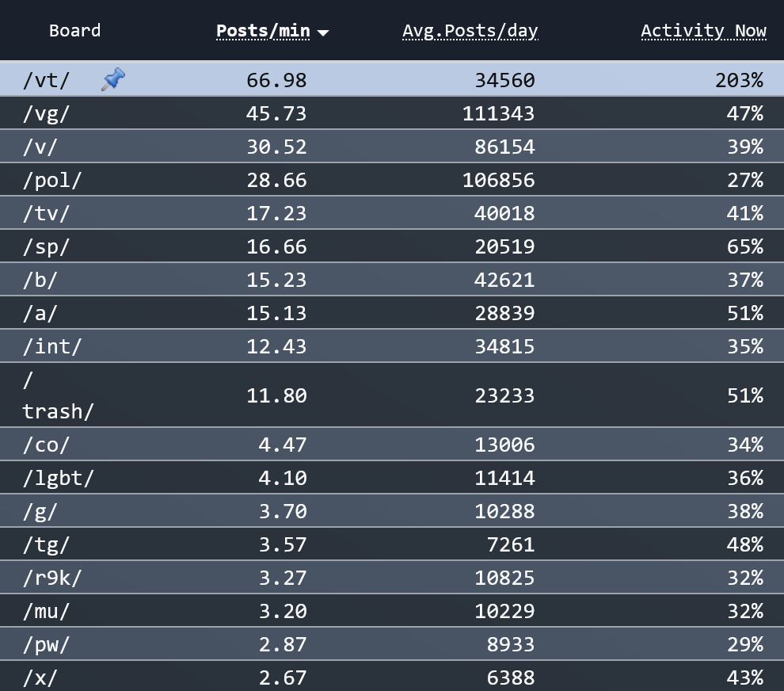Toggle the Posts/min sort direction arrow
The height and width of the screenshot is (691, 784).
click(x=324, y=33)
